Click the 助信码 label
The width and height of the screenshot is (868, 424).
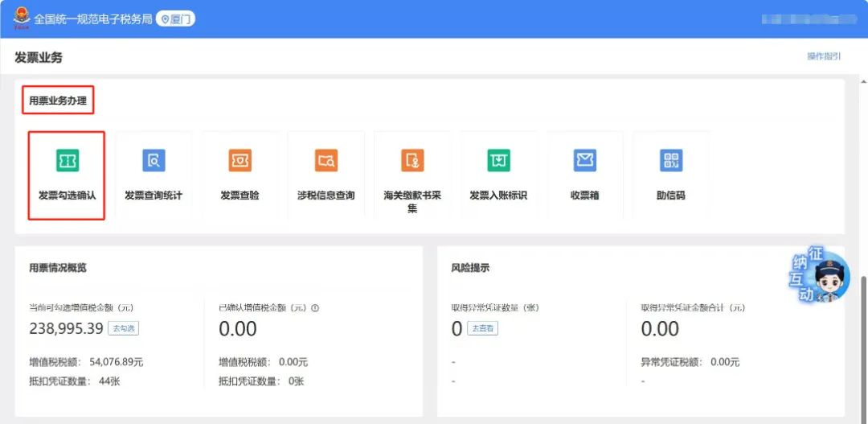click(671, 196)
